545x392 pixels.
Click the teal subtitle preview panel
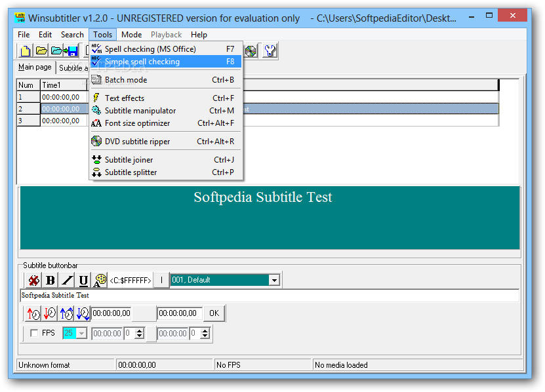click(270, 218)
